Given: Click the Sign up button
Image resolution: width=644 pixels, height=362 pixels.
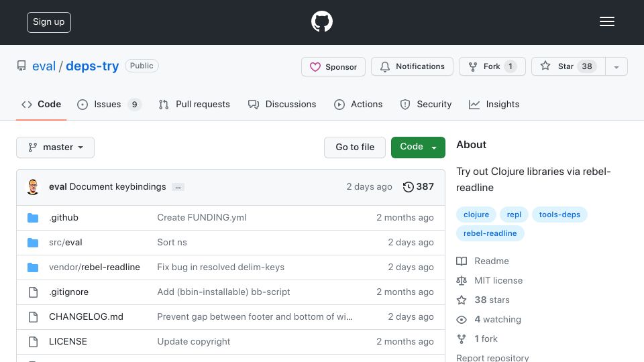Looking at the screenshot, I should 49,22.
